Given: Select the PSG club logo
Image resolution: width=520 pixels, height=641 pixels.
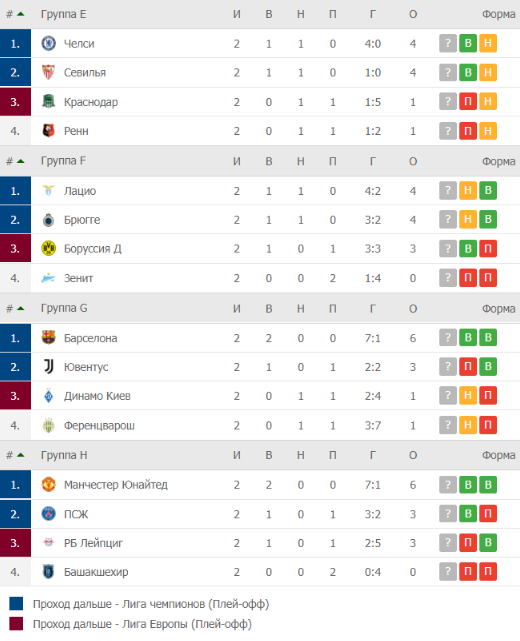Looking at the screenshot, I should pyautogui.click(x=49, y=513).
